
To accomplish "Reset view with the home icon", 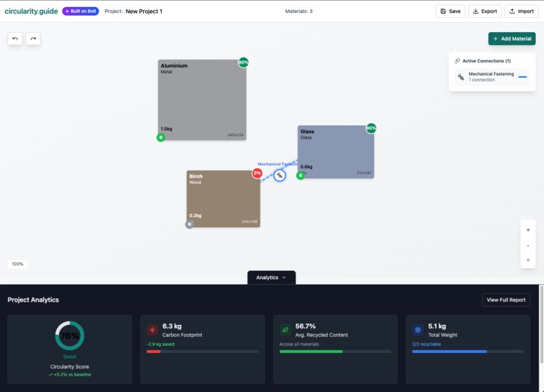I will 528,260.
